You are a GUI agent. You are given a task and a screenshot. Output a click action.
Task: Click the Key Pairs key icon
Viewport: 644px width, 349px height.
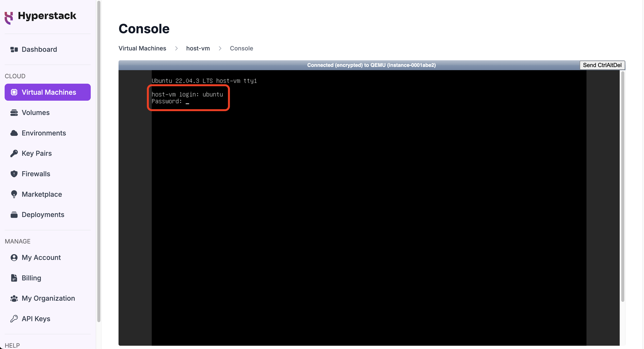click(x=14, y=153)
